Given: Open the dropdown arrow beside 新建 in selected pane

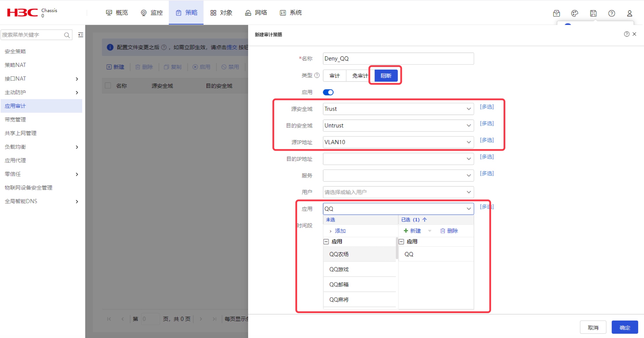Looking at the screenshot, I should coord(430,231).
